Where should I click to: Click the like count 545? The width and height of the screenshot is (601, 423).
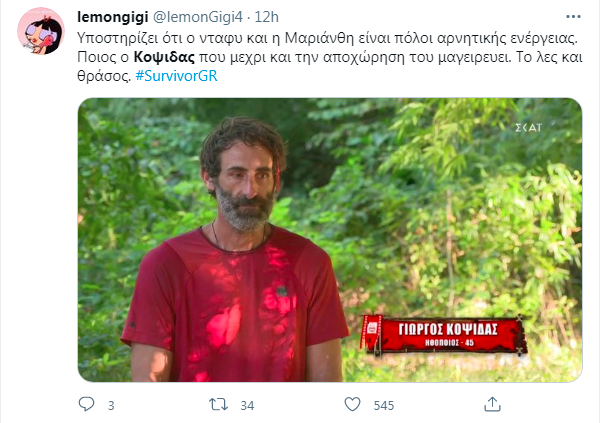(384, 405)
